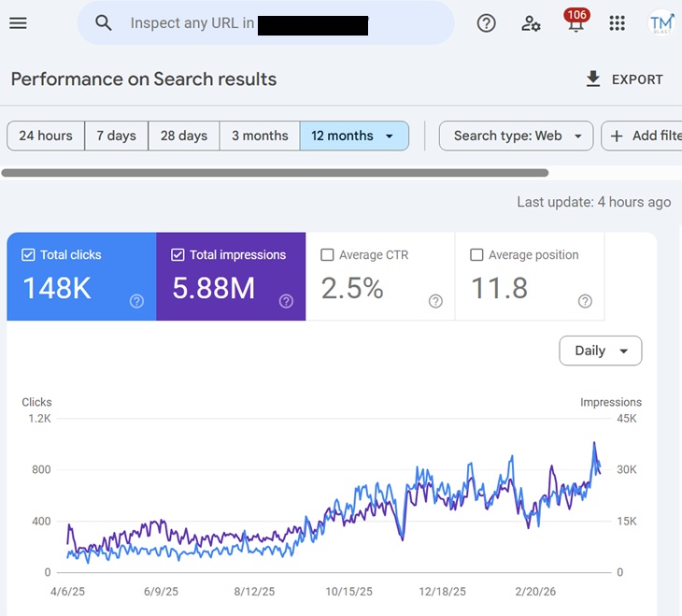Viewport: 682px width, 616px height.
Task: Switch to the 3 months range
Action: click(x=260, y=136)
